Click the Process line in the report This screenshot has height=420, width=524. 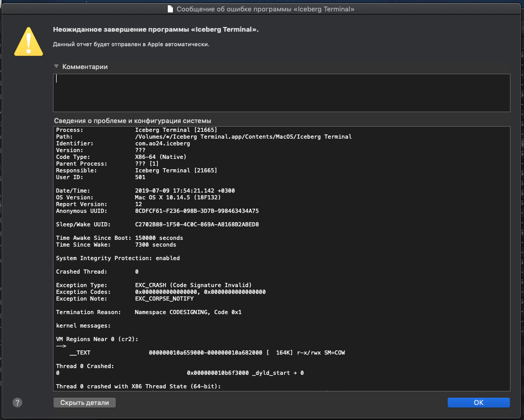tap(137, 130)
